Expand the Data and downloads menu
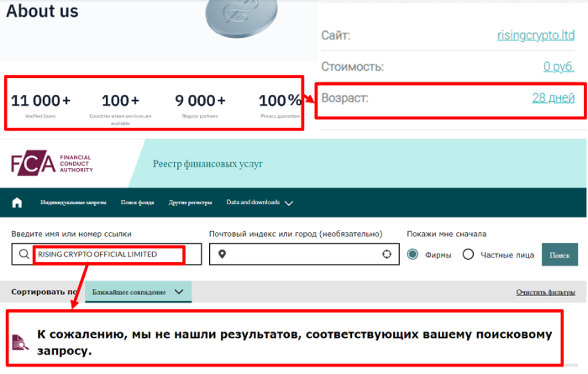Screen dimensions: 588x374 pos(260,203)
